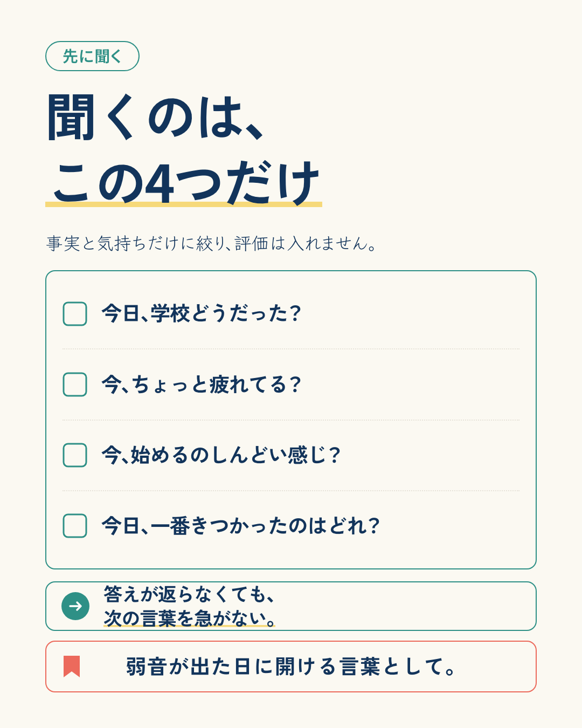582x728 pixels.
Task: Select the text 今、始めるのしんどい感じ?
Action: pos(221,455)
